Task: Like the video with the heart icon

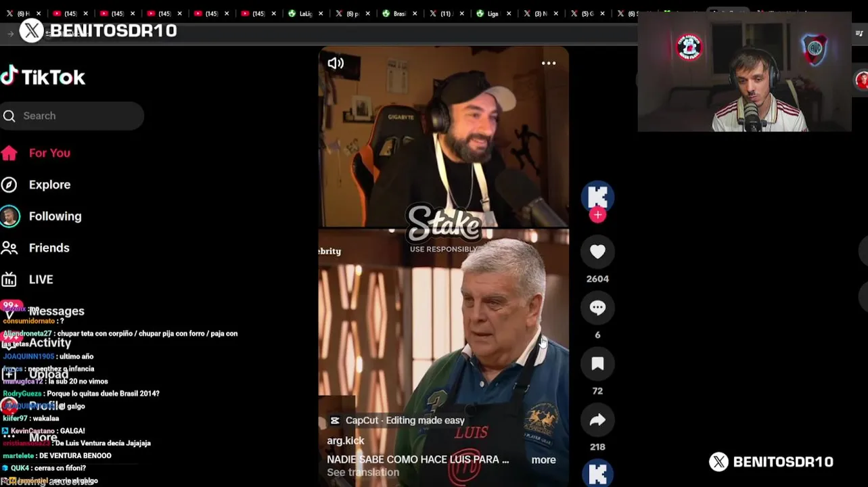Action: 597,252
